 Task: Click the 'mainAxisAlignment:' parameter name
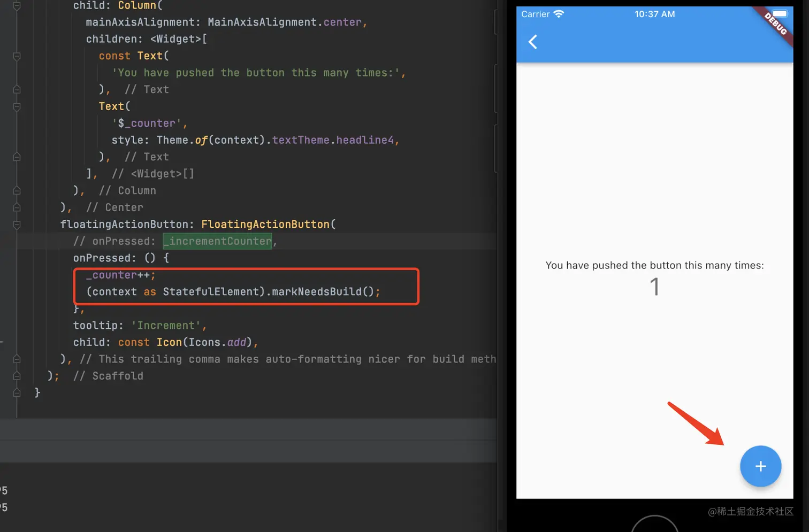pyautogui.click(x=143, y=22)
